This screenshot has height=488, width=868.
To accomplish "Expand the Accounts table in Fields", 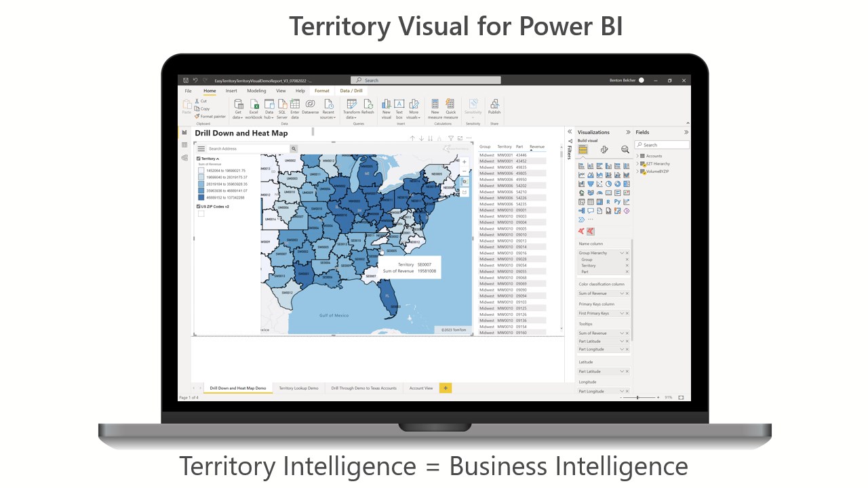I will tap(637, 156).
